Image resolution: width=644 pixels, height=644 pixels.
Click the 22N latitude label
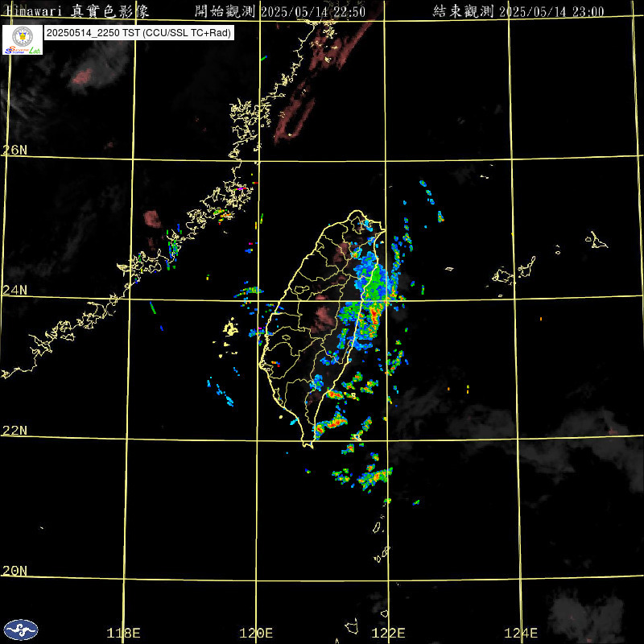(14, 430)
